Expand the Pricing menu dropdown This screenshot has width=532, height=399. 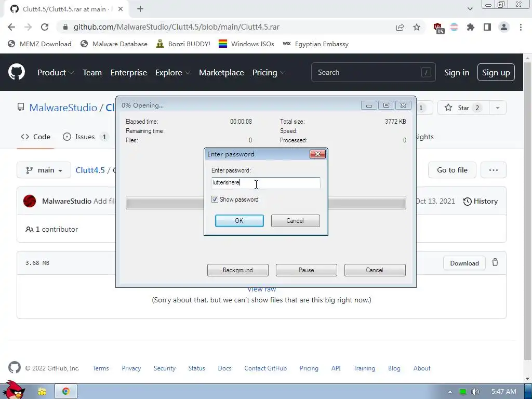[269, 72]
